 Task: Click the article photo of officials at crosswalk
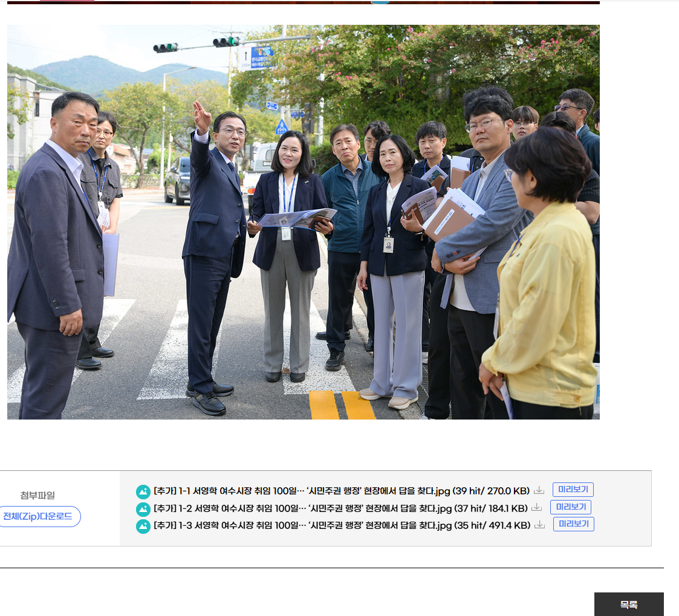(x=304, y=222)
